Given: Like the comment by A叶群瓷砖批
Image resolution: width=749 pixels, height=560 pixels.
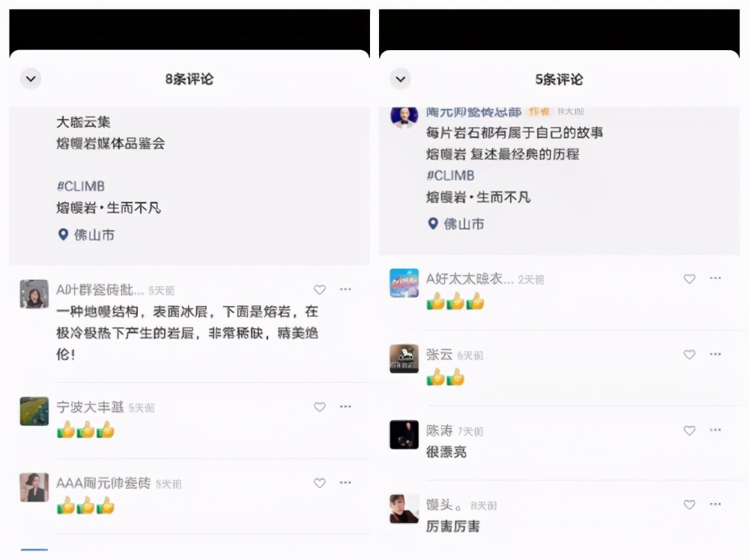Looking at the screenshot, I should tap(320, 290).
